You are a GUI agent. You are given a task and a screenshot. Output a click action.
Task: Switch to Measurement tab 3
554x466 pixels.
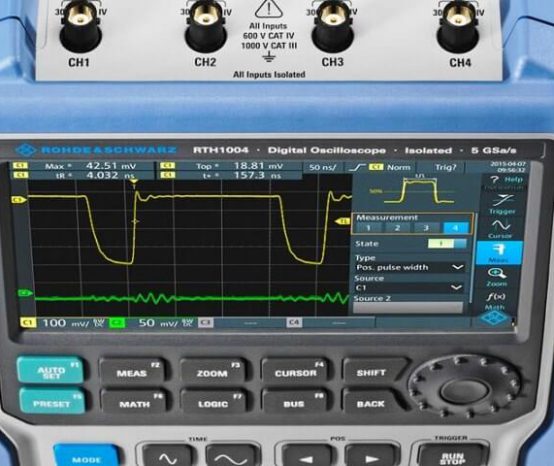coord(426,228)
